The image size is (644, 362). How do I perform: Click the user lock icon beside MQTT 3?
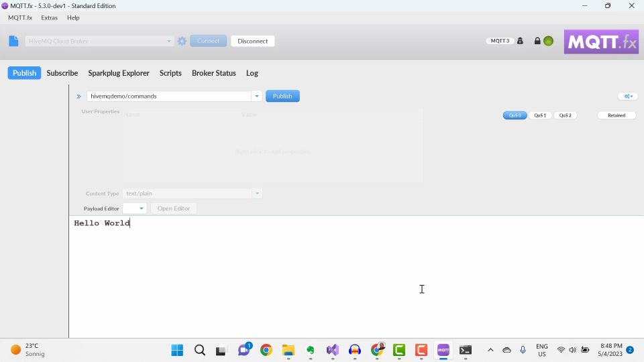click(520, 41)
